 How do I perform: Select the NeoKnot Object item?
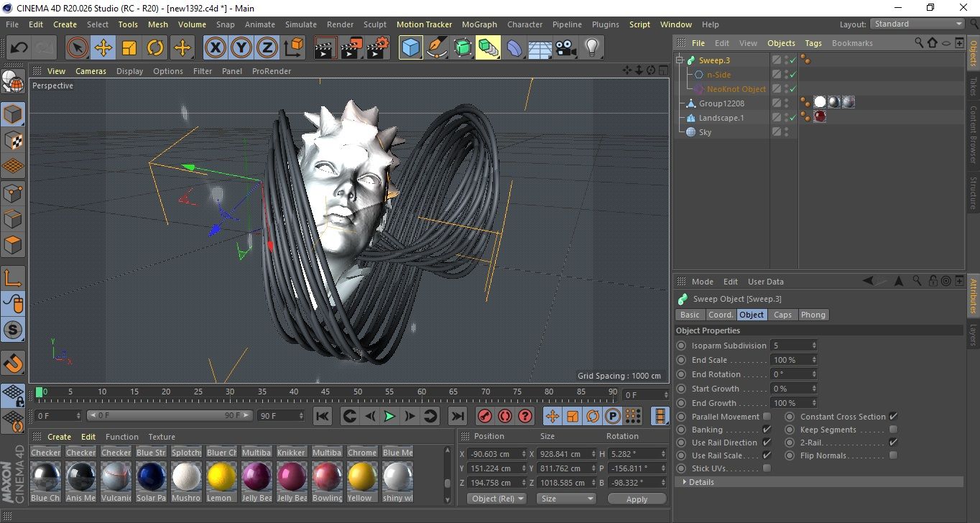click(x=736, y=89)
